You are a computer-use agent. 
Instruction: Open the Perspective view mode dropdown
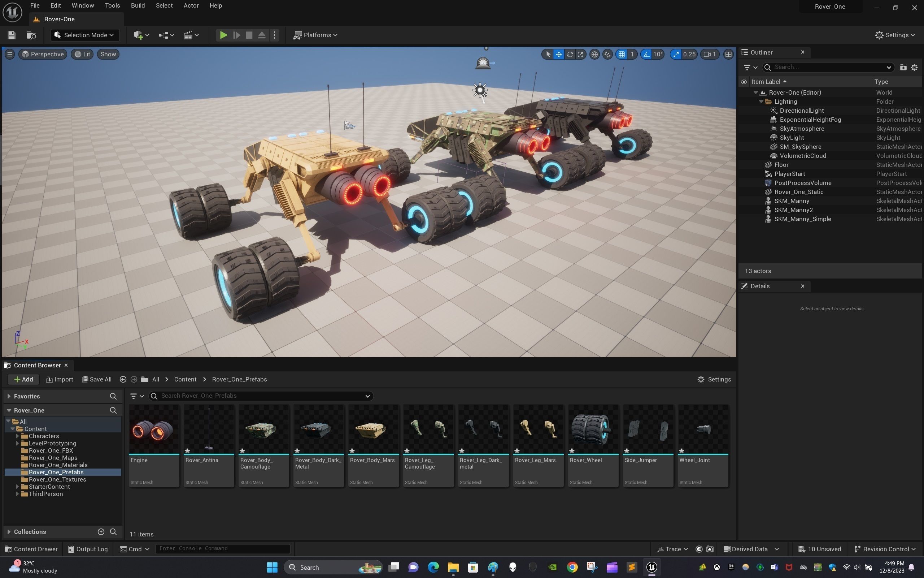coord(43,54)
